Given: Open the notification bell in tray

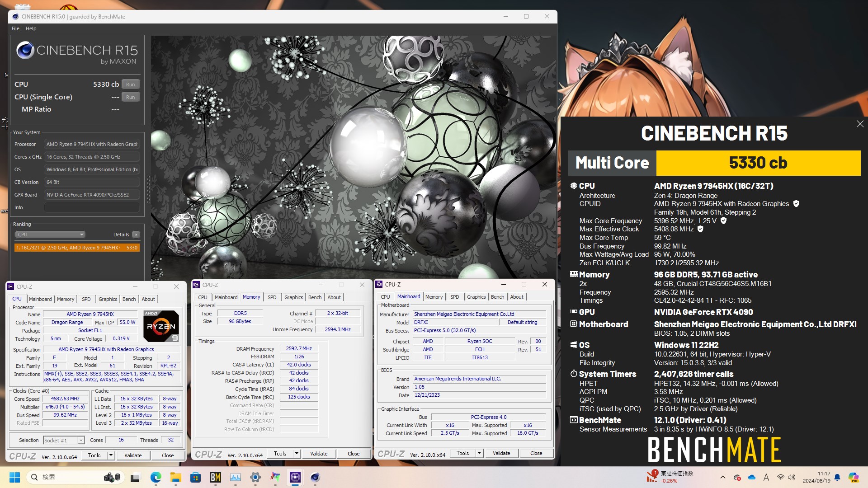Looking at the screenshot, I should click(837, 477).
